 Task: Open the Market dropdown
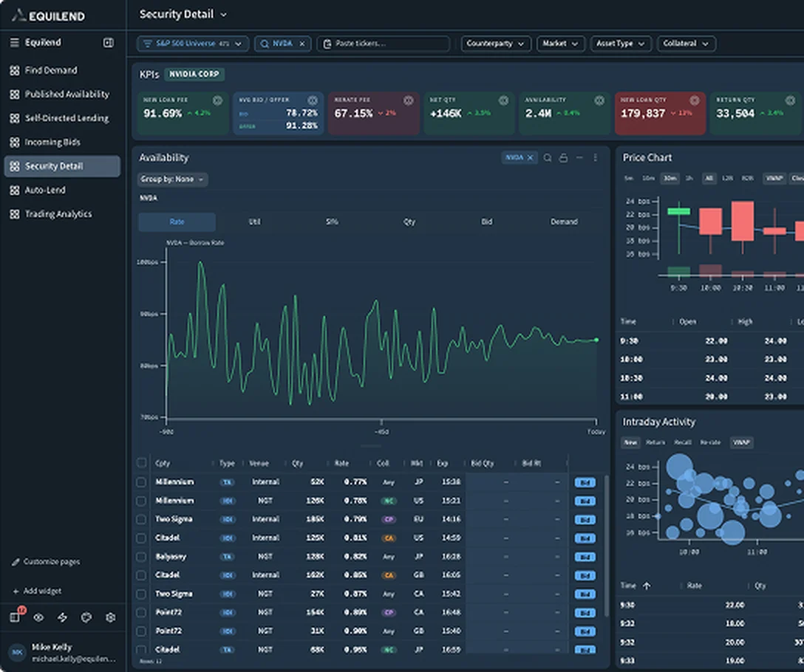(x=560, y=44)
